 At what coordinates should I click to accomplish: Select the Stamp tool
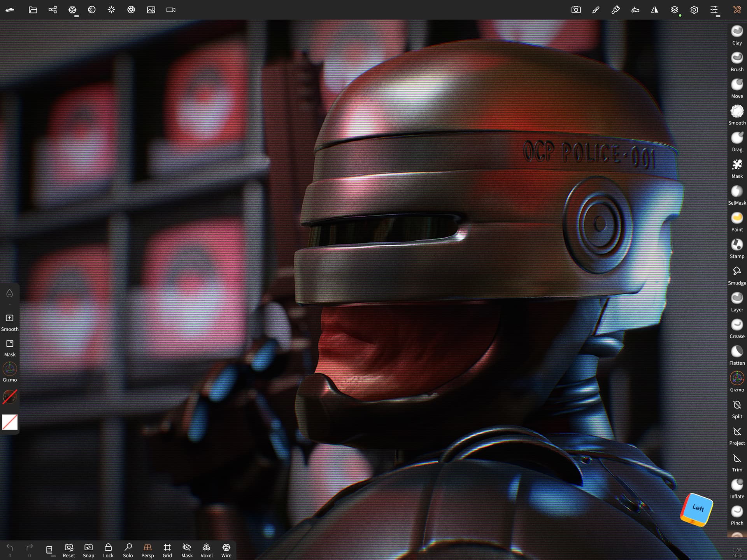pos(737,249)
